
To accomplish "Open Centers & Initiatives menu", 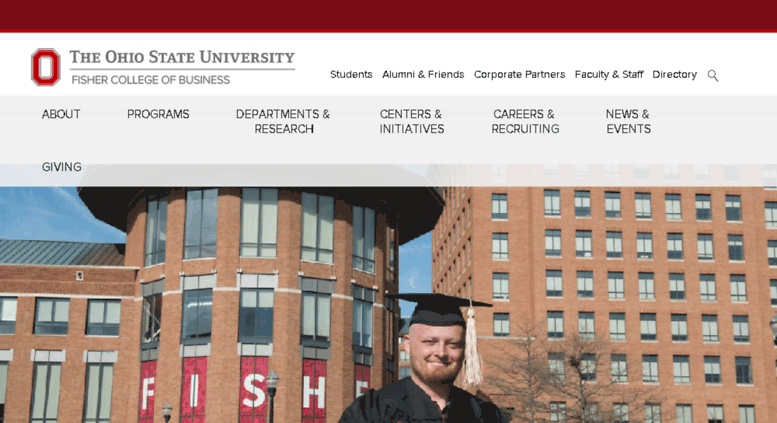I will tap(412, 121).
